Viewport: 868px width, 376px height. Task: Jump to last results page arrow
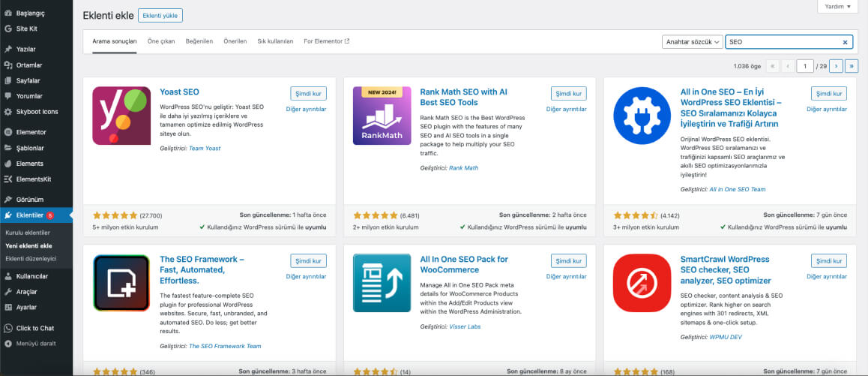point(852,66)
